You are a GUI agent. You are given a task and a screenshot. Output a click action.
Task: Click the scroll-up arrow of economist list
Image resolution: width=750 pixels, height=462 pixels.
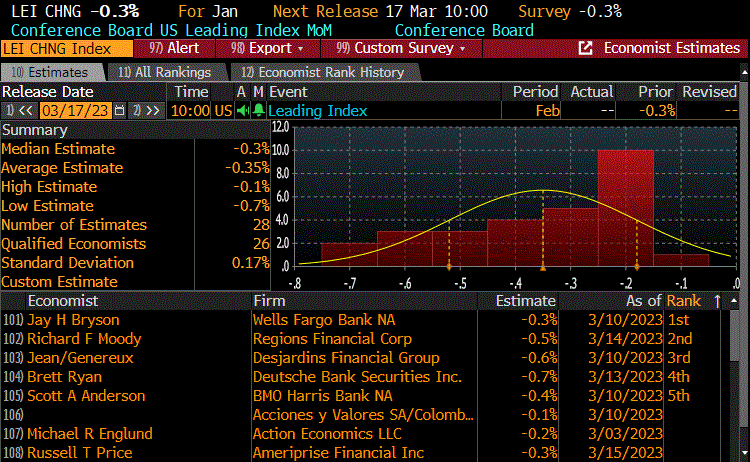click(x=734, y=301)
